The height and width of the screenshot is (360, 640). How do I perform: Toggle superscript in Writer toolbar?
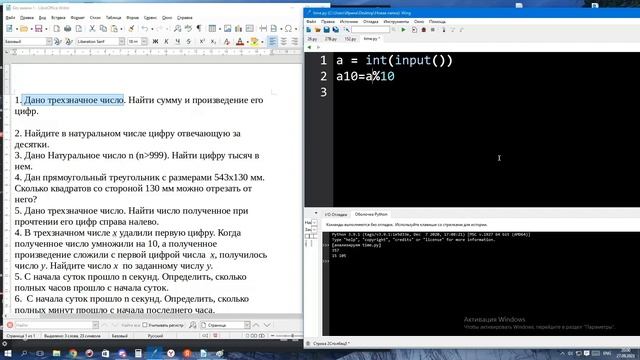tap(202, 41)
